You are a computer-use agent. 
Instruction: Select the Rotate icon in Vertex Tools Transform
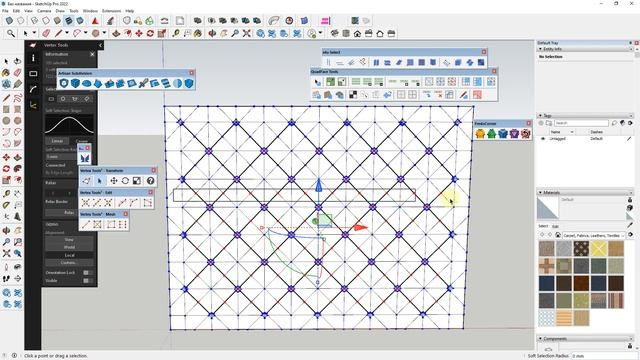point(125,181)
